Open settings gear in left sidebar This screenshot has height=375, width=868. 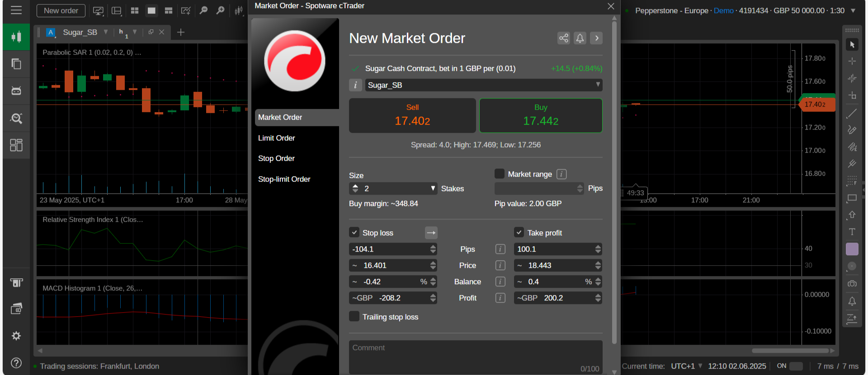(x=16, y=336)
